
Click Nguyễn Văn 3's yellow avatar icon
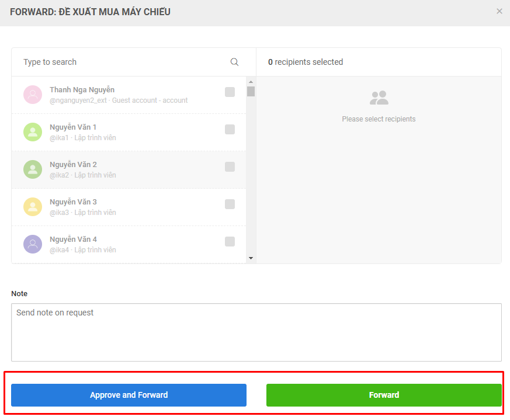[33, 207]
